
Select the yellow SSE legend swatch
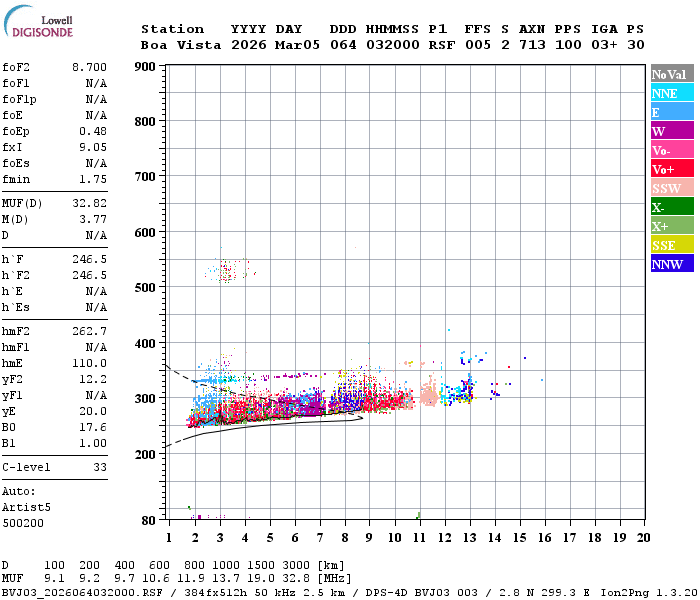click(x=671, y=245)
